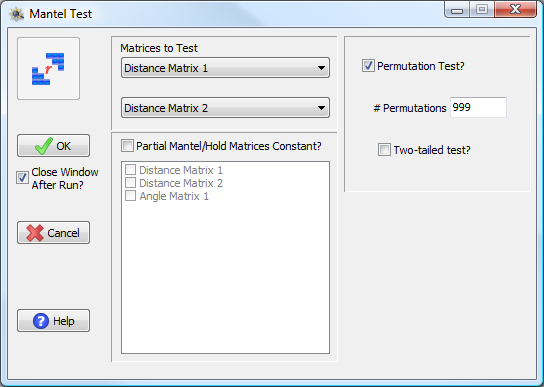Click the Mantel test matrix correlation icon

[x=48, y=69]
